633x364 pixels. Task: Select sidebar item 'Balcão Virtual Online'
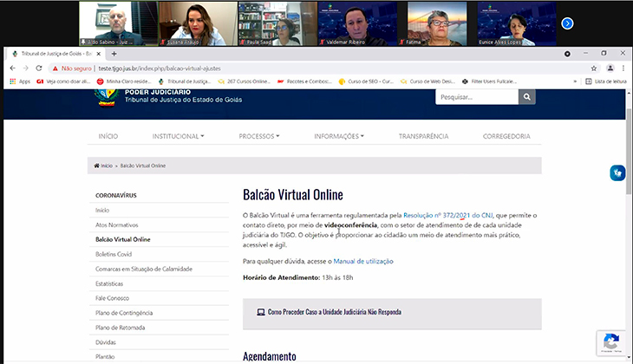click(123, 240)
